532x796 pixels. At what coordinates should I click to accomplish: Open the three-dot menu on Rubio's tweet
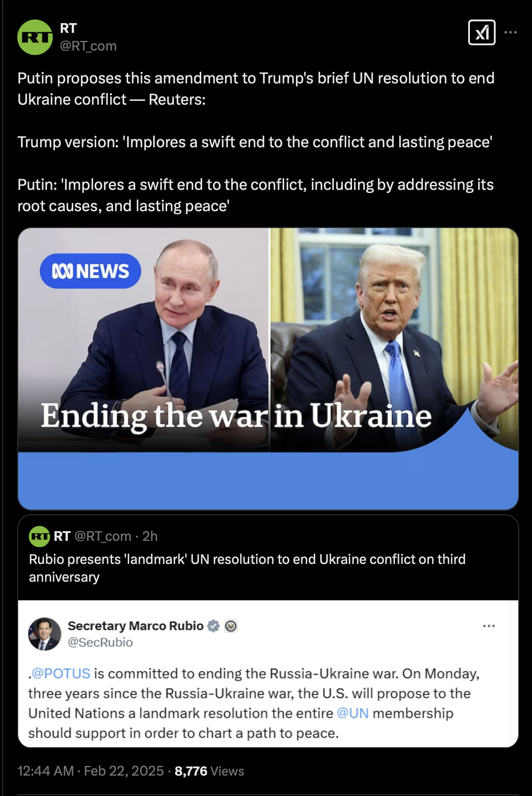click(489, 626)
